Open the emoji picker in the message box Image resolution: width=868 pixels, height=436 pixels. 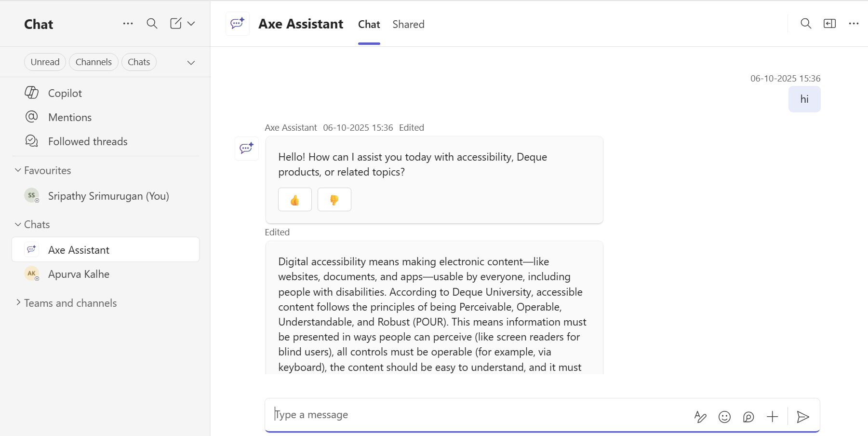(725, 416)
